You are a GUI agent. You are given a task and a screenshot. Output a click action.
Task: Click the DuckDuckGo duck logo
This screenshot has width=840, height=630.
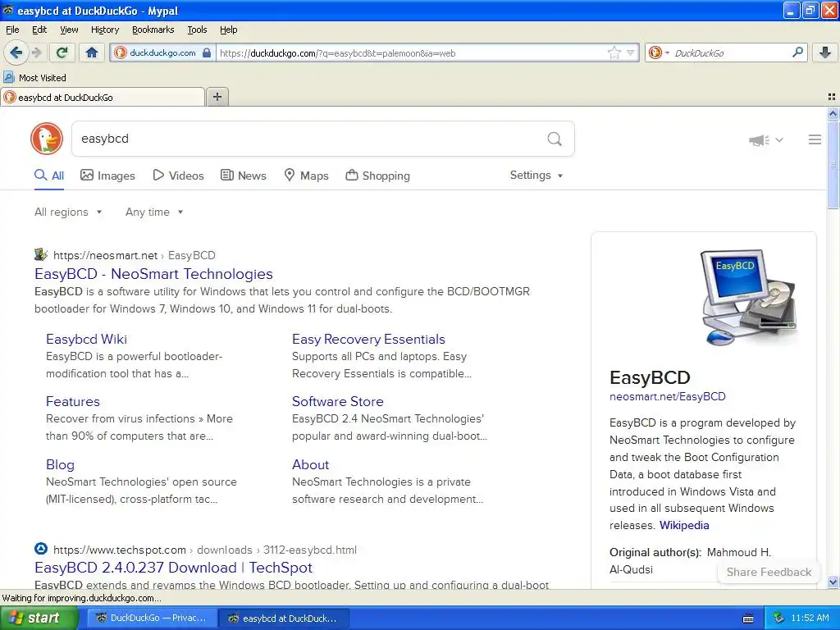tap(47, 139)
